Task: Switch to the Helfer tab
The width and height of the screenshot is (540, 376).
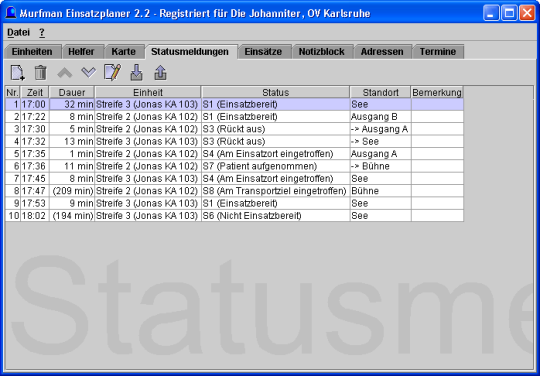Action: click(x=81, y=52)
